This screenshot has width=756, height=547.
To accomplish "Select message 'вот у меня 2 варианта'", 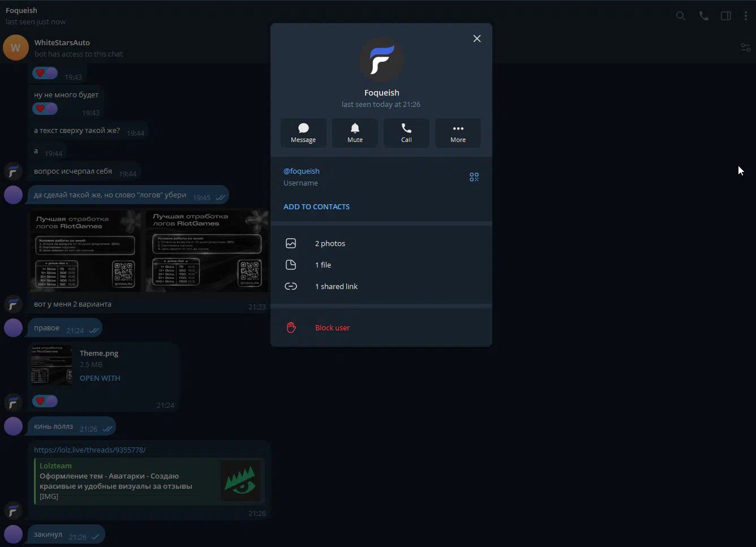I will (x=72, y=304).
